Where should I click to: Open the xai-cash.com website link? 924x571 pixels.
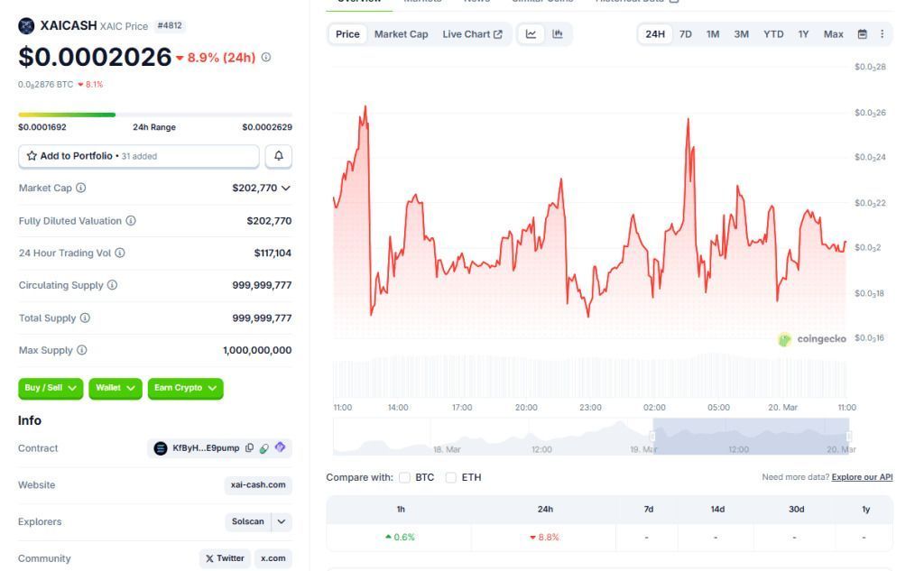tap(258, 485)
